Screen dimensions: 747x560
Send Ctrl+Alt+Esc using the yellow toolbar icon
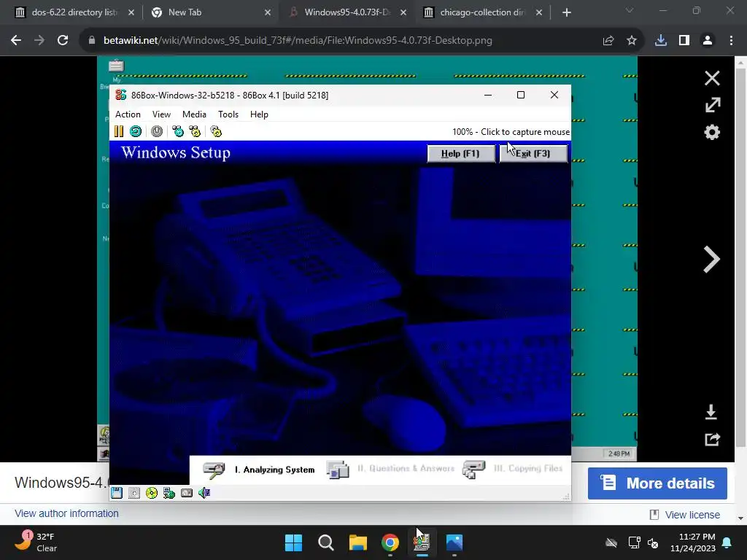[196, 131]
